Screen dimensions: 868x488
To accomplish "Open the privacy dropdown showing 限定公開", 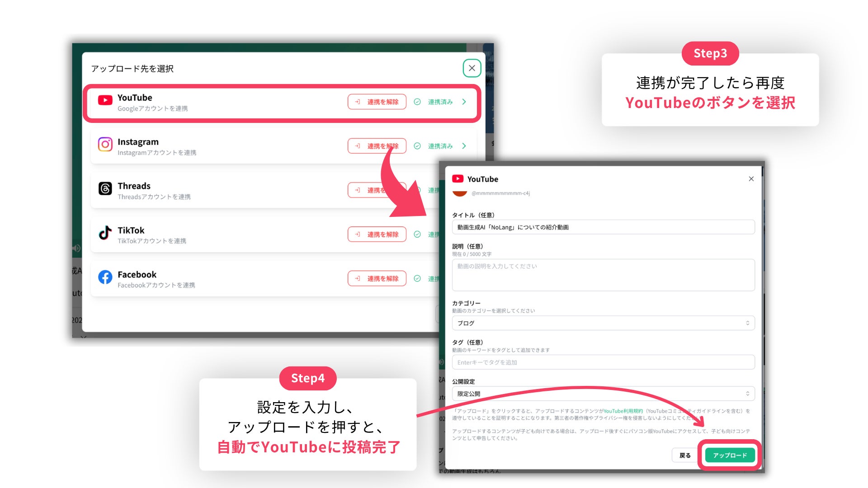I will pyautogui.click(x=603, y=394).
